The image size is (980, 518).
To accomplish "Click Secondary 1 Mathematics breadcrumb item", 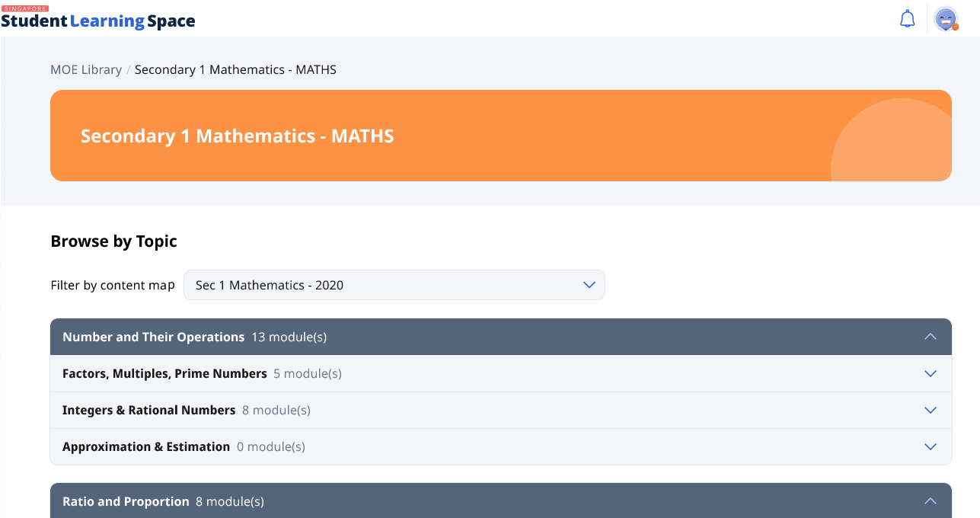I will [x=235, y=70].
